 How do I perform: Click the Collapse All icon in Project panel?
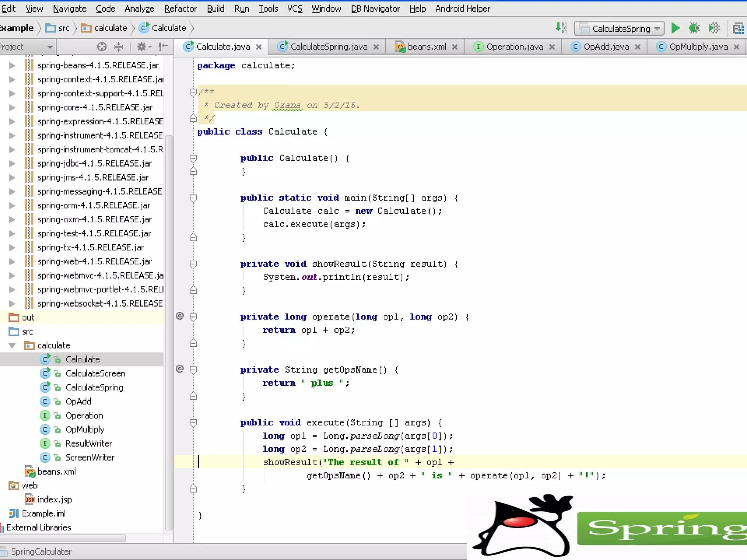coord(119,47)
